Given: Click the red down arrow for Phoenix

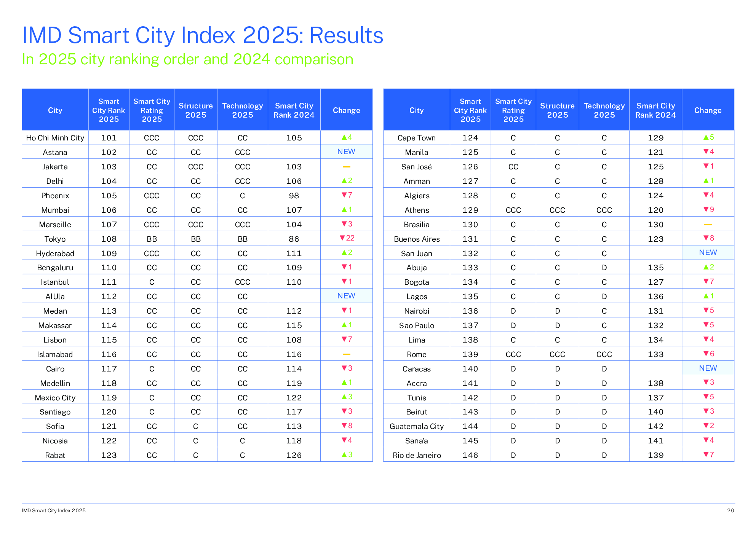Looking at the screenshot, I should click(x=344, y=195).
